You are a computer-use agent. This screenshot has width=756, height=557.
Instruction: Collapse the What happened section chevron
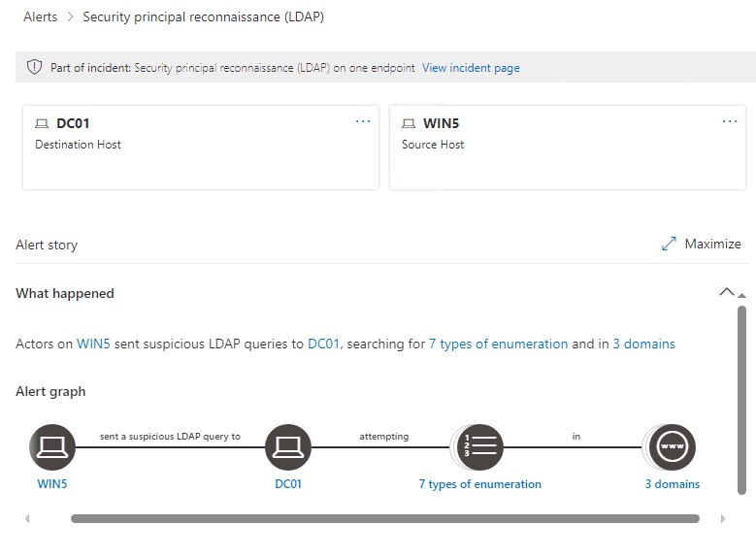(726, 292)
